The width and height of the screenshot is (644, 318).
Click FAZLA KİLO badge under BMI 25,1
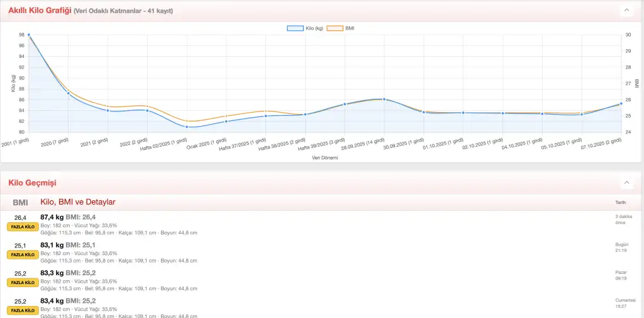click(x=20, y=254)
